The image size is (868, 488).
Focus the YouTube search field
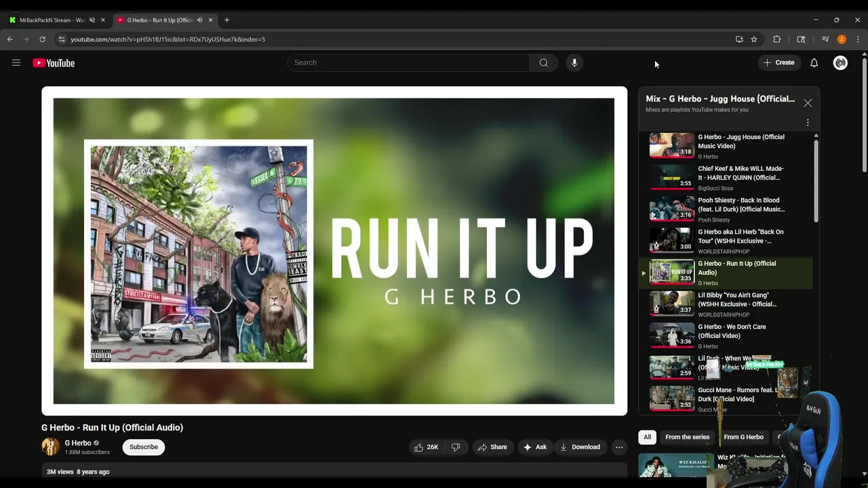pos(408,62)
